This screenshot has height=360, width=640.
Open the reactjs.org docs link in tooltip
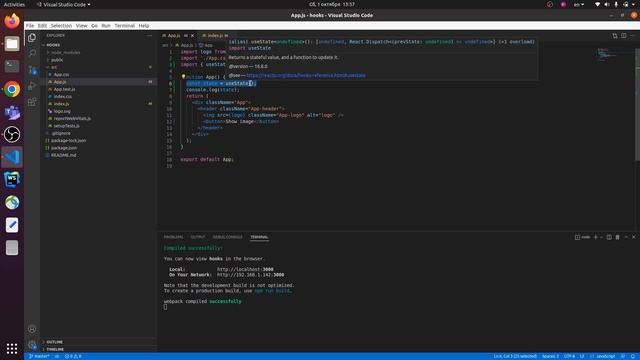click(306, 76)
